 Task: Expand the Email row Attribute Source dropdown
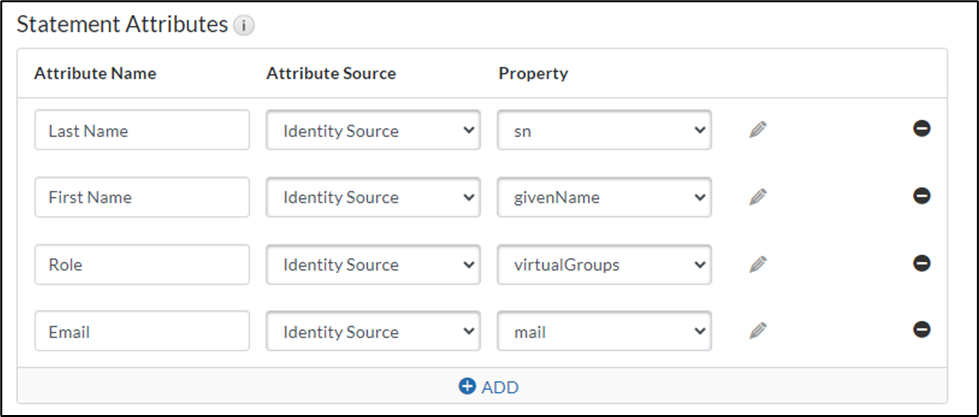(373, 331)
